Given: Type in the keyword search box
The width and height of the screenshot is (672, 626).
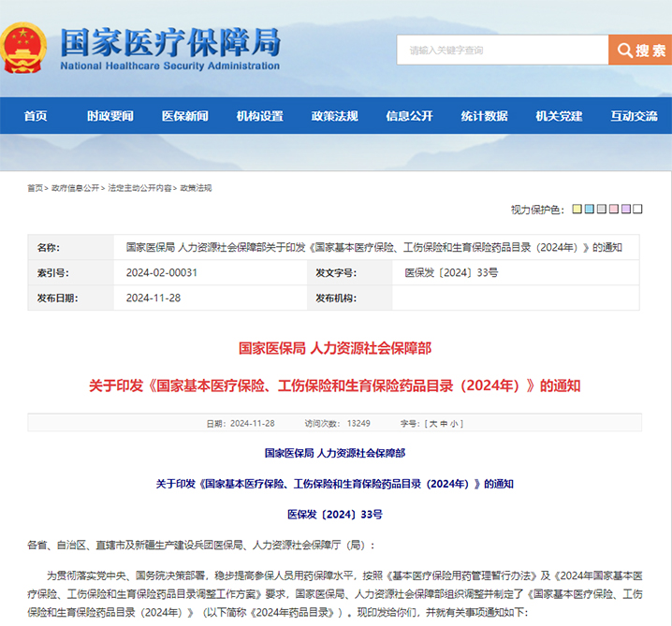Looking at the screenshot, I should pyautogui.click(x=502, y=50).
